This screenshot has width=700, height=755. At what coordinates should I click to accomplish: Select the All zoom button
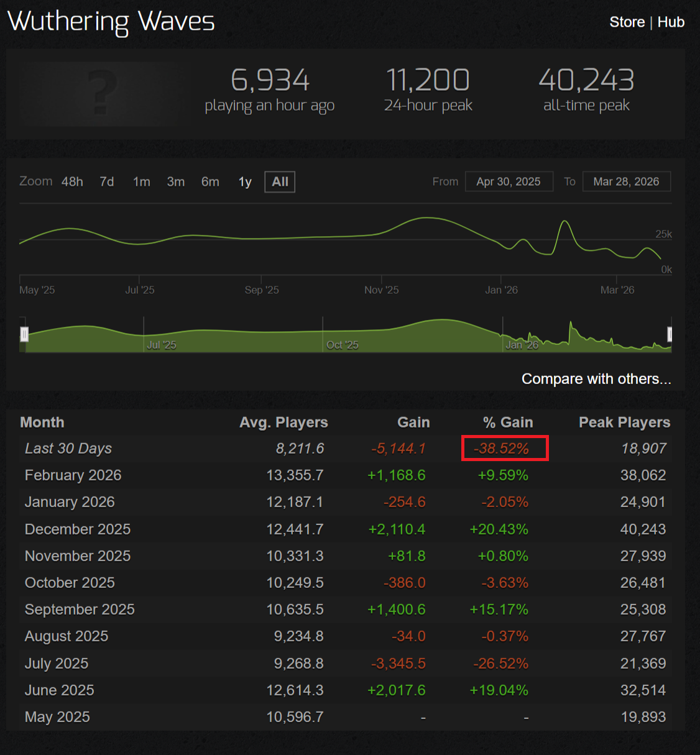(280, 181)
